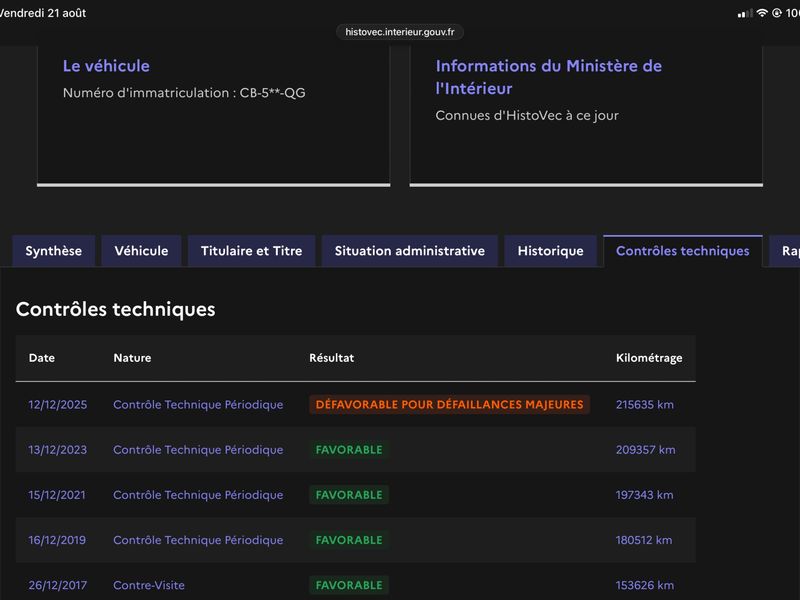
Task: Click the Contre-Visite entry
Action: click(149, 585)
